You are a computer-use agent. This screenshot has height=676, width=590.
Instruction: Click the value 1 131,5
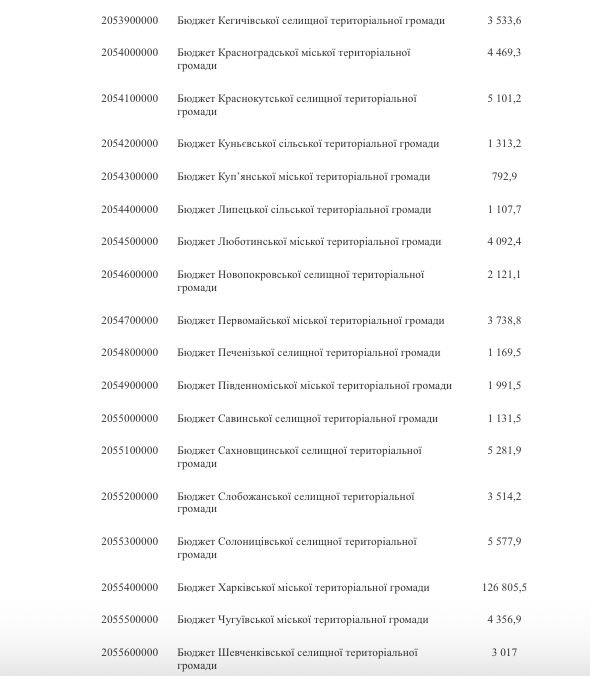tap(504, 419)
